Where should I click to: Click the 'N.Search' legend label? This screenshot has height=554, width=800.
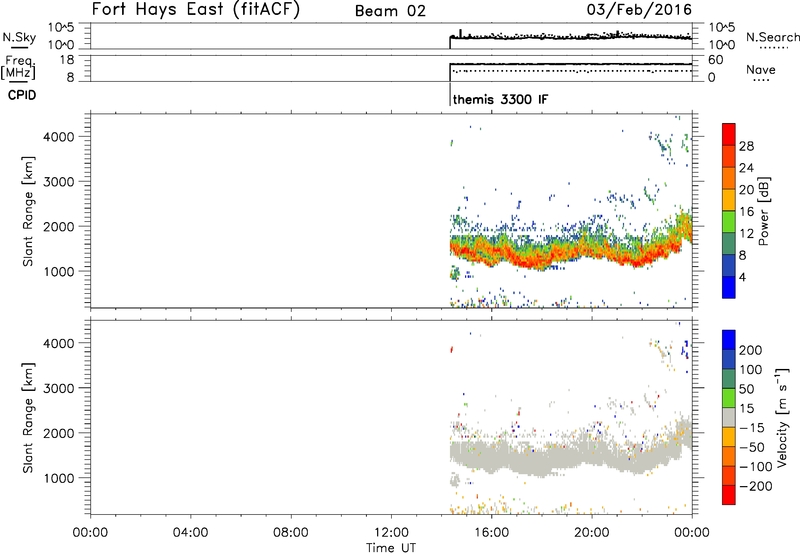coord(772,37)
